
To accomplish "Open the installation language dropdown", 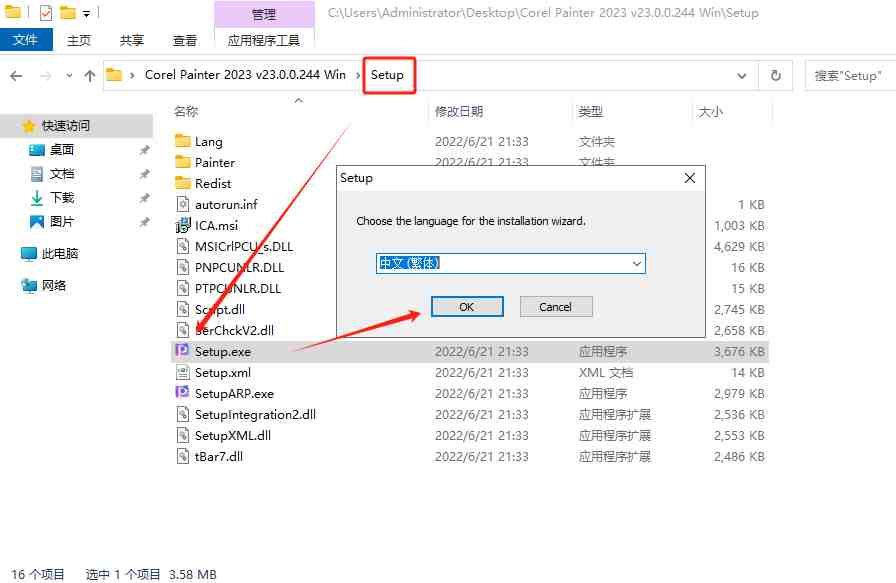I will tap(637, 263).
